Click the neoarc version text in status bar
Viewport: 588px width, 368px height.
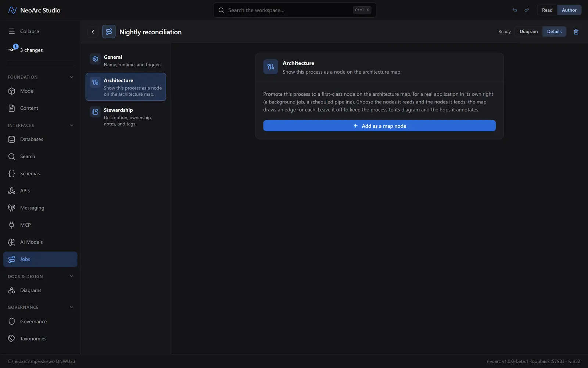tap(507, 361)
